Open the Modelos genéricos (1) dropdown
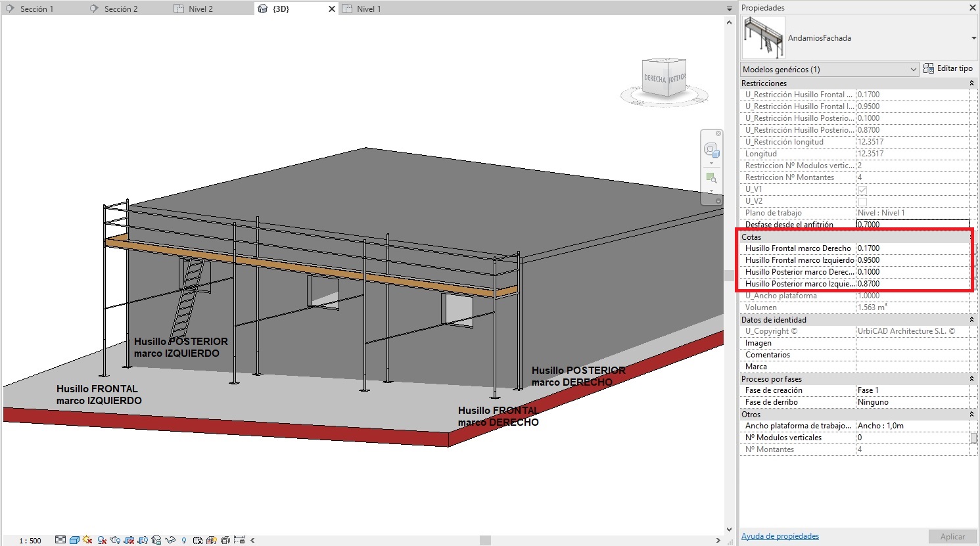Image resolution: width=980 pixels, height=546 pixels. 913,70
